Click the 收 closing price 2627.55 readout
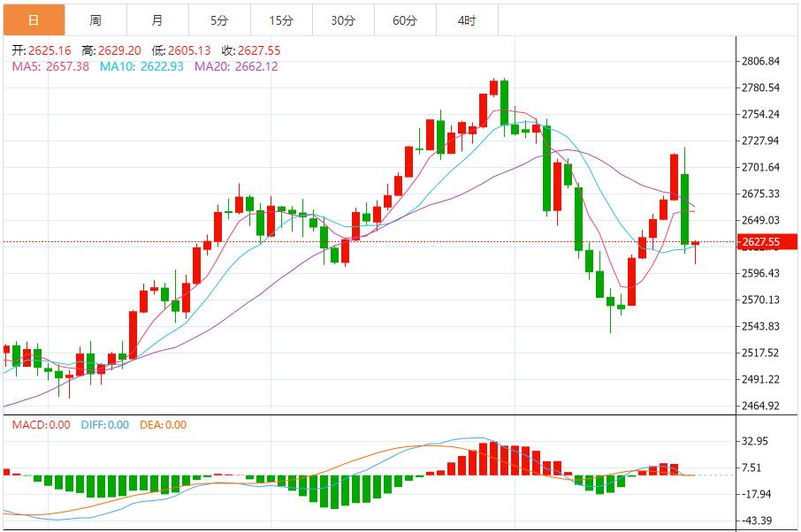 pos(251,50)
